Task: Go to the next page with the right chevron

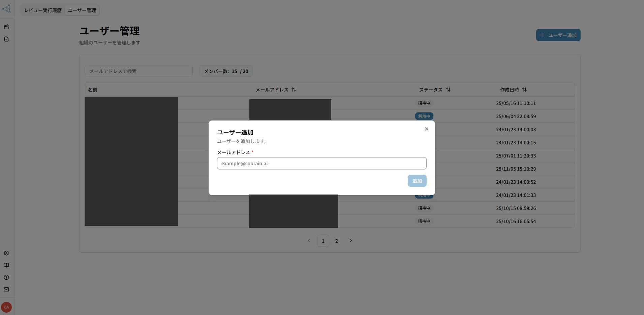Action: coord(351,241)
